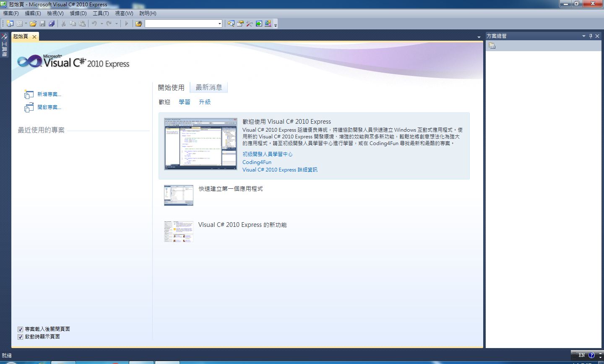Open the 工具(T) menu
The width and height of the screenshot is (604, 364).
tap(101, 13)
